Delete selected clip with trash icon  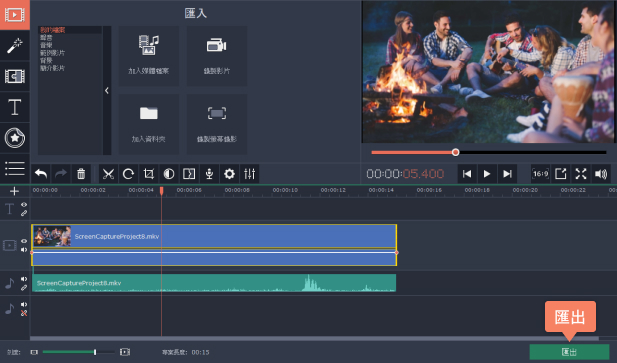[x=81, y=174]
